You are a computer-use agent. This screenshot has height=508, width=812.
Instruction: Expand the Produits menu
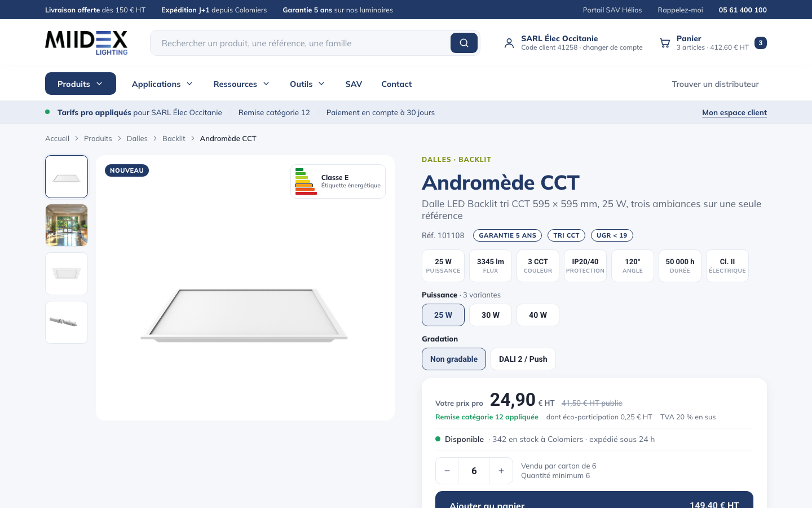point(81,84)
